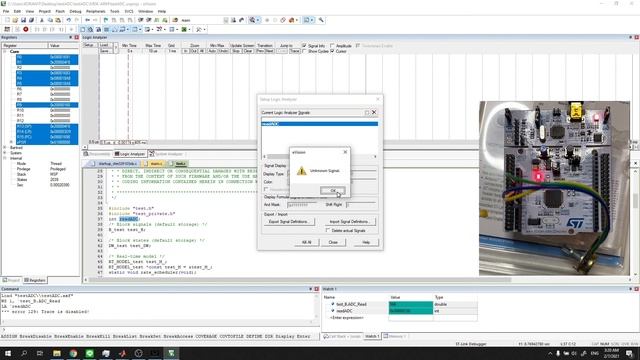
Task: Click the Paste toolbar icon
Action: click(x=58, y=20)
